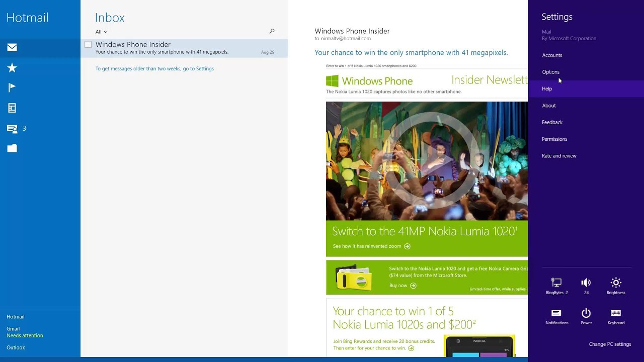The height and width of the screenshot is (362, 644).
Task: Expand the All filter dropdown
Action: [x=101, y=32]
